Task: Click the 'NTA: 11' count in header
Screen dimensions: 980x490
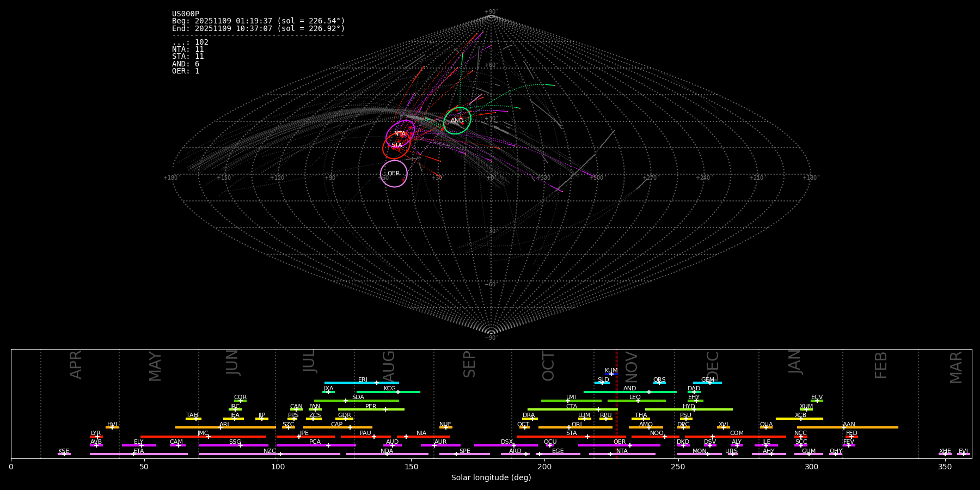Action: 188,50
